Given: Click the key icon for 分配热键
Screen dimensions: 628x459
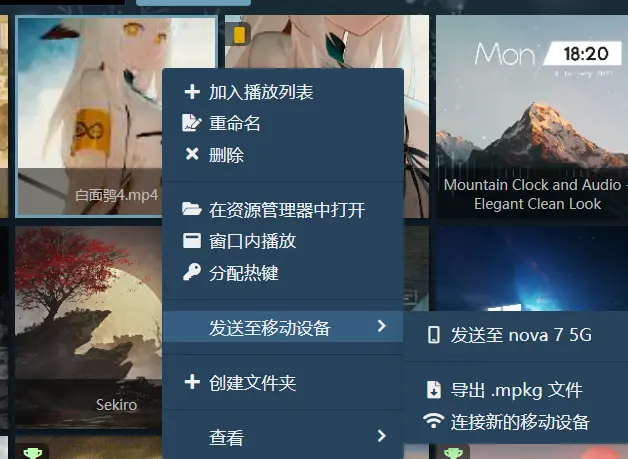Looking at the screenshot, I should 191,272.
